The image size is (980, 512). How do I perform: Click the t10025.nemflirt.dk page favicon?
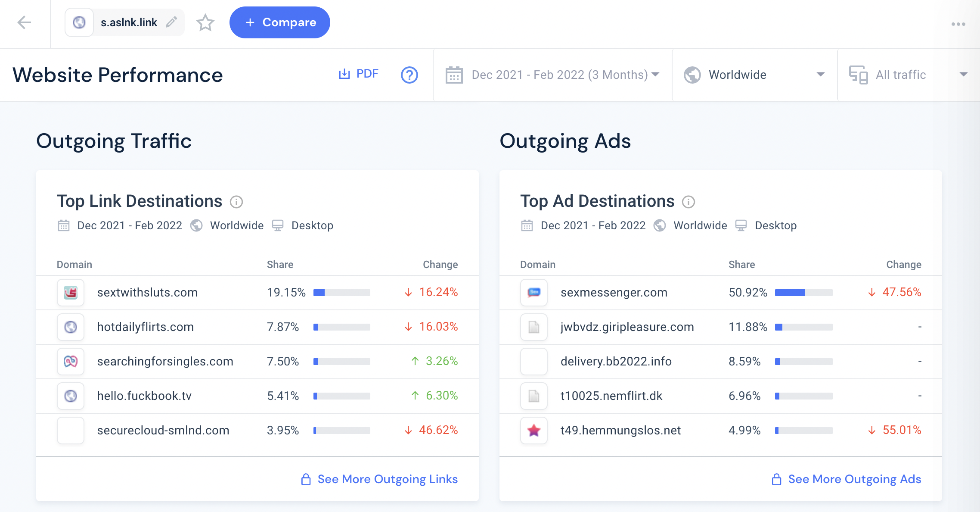pyautogui.click(x=534, y=396)
